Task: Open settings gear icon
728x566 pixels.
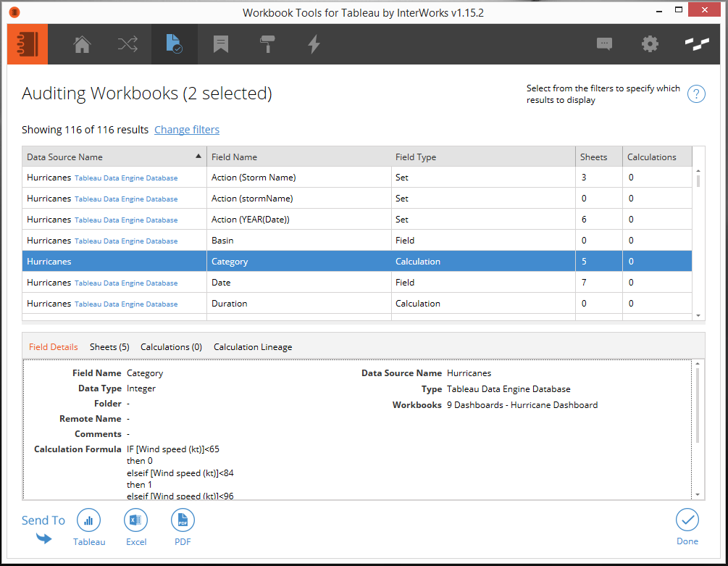Action: (650, 44)
